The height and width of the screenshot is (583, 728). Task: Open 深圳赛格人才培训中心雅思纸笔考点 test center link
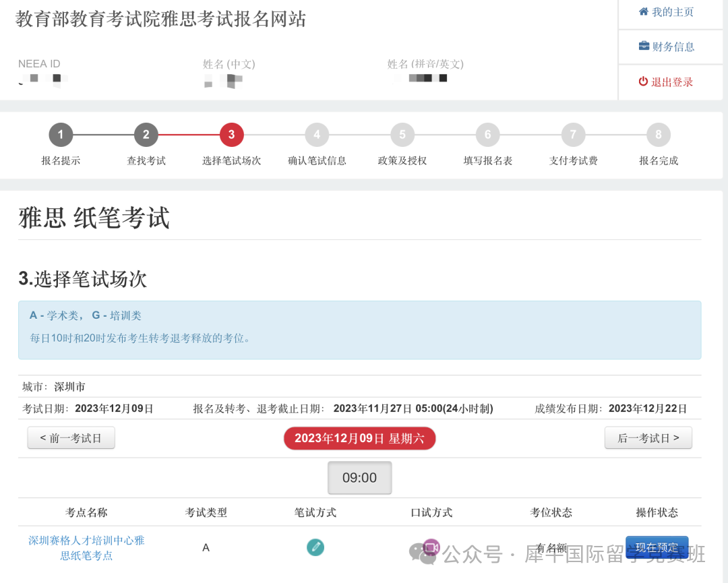[86, 548]
